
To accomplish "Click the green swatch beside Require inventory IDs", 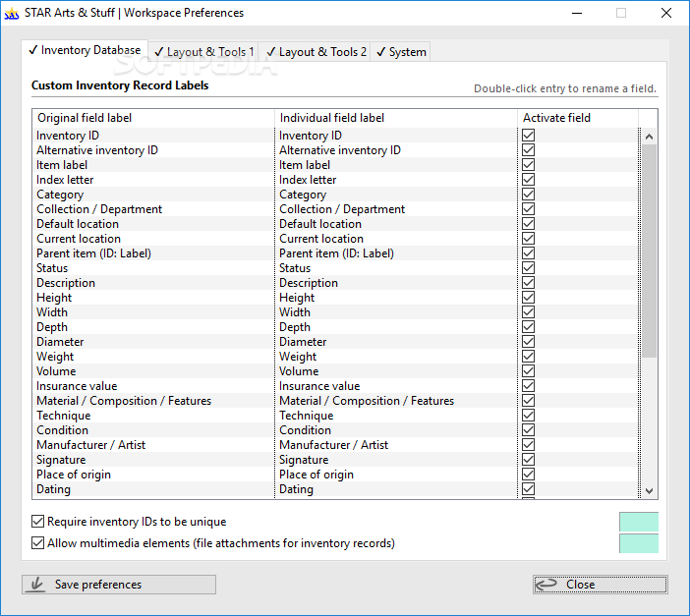I will pos(639,522).
